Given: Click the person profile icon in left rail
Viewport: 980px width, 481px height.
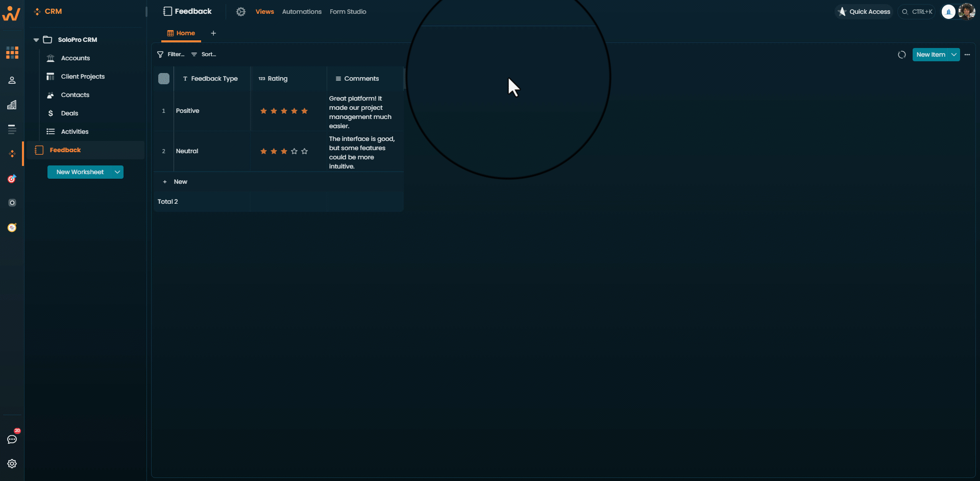Looking at the screenshot, I should coord(12,80).
